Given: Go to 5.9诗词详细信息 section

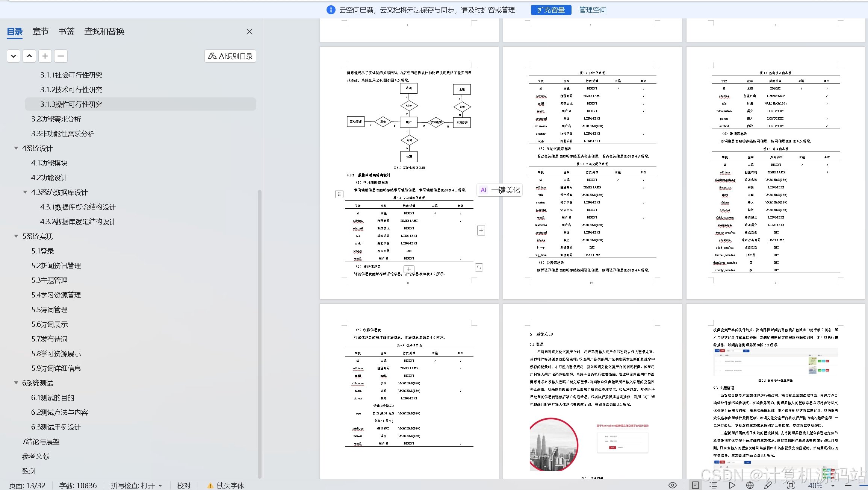Looking at the screenshot, I should (x=56, y=369).
